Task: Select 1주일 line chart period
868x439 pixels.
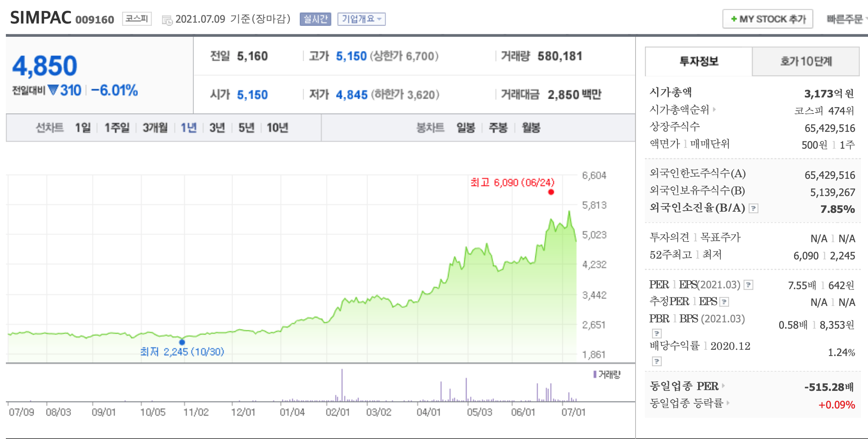Action: [117, 128]
